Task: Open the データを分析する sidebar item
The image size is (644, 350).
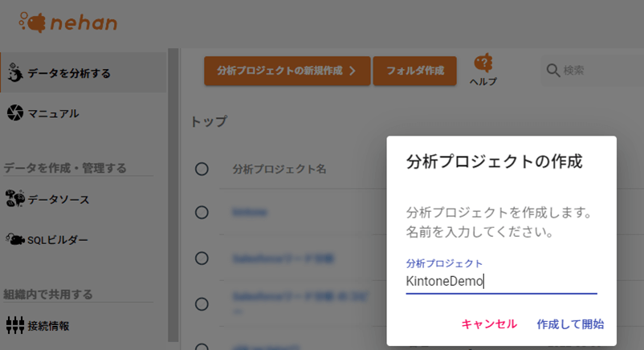Action: [84, 73]
